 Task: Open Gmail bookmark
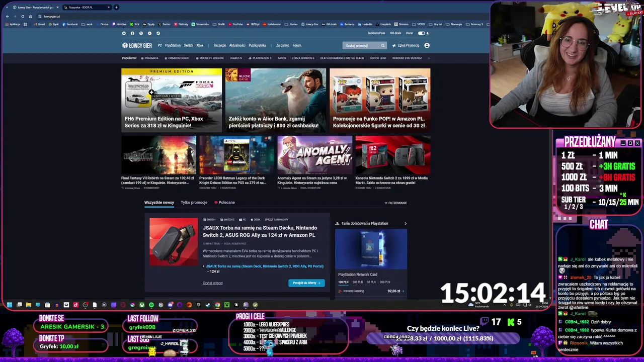point(40,24)
